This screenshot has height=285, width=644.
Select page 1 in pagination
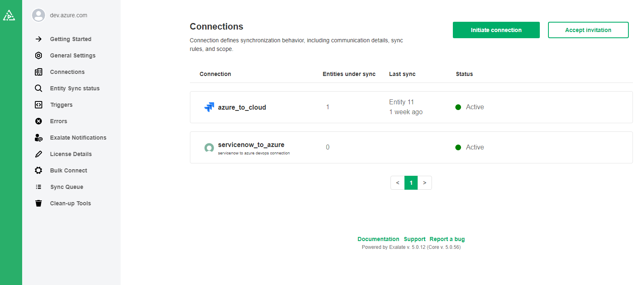pyautogui.click(x=411, y=183)
